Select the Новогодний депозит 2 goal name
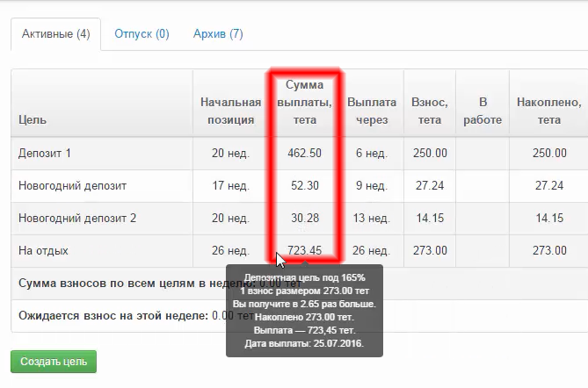Viewport: 588px width, 388px height. tap(77, 219)
